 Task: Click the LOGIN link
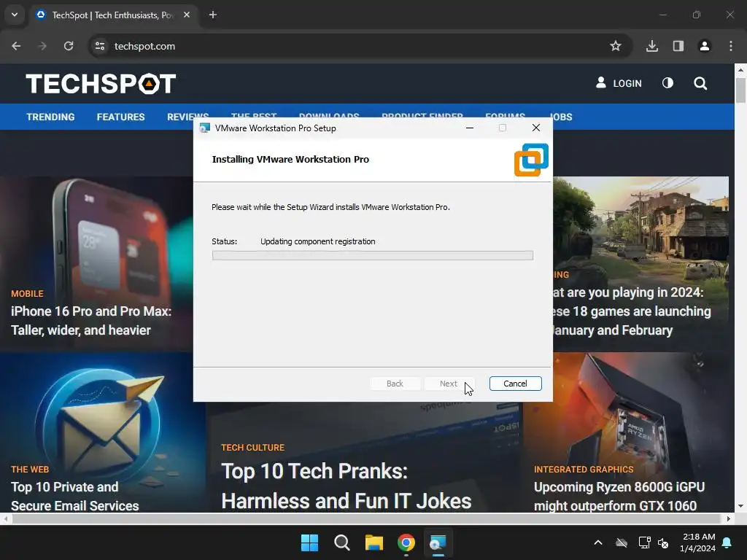(619, 83)
